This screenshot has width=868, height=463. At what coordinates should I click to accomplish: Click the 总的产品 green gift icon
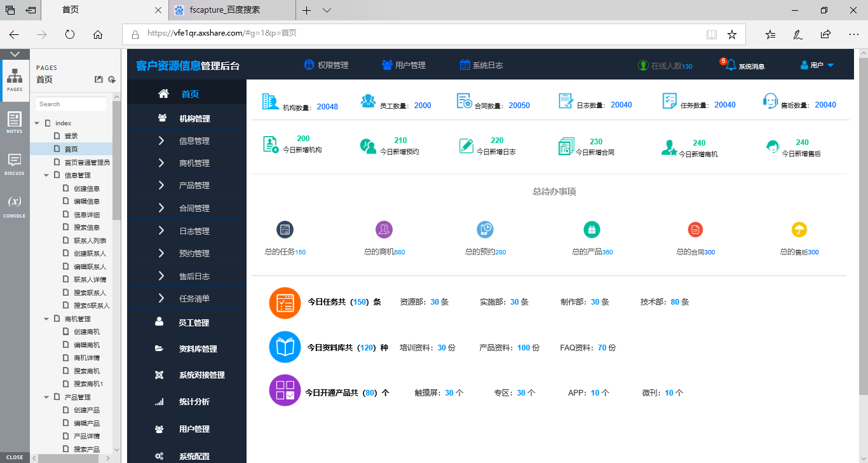tap(592, 230)
